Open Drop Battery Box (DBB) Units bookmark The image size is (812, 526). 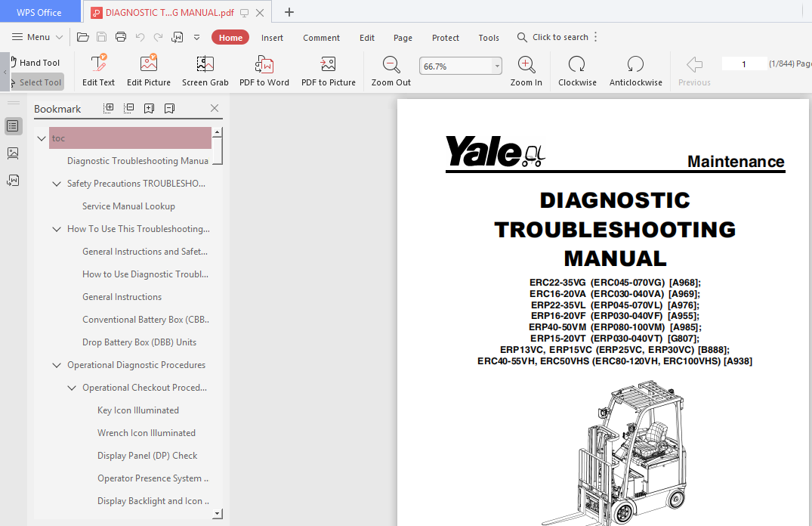pos(139,342)
